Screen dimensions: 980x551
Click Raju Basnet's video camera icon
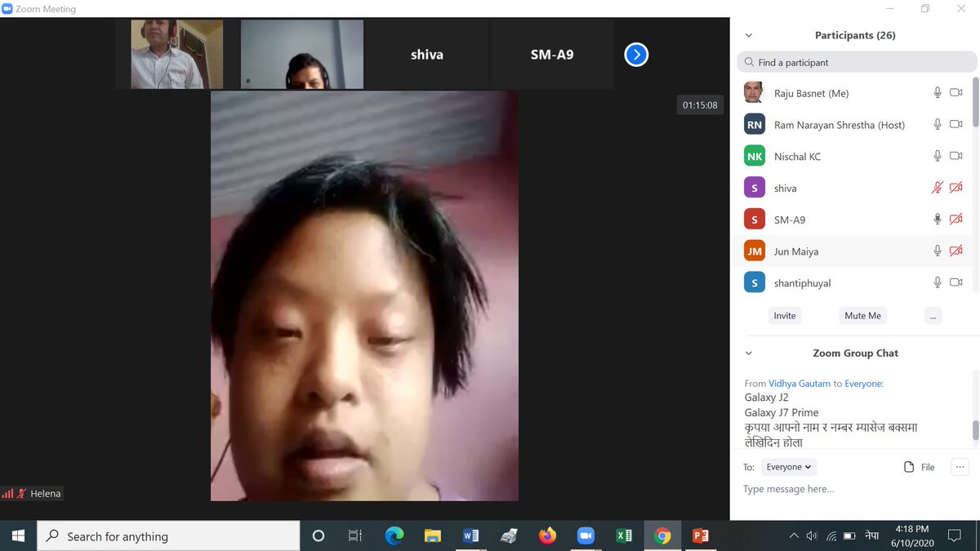click(956, 93)
